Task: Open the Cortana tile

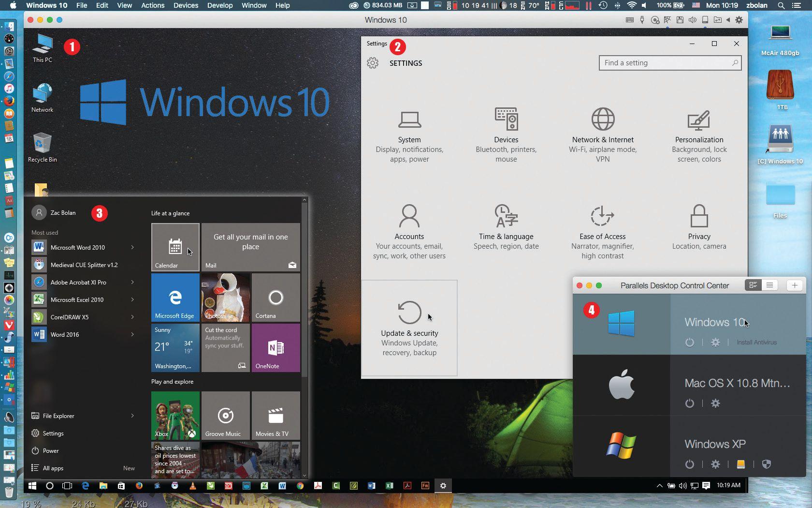Action: pos(276,298)
